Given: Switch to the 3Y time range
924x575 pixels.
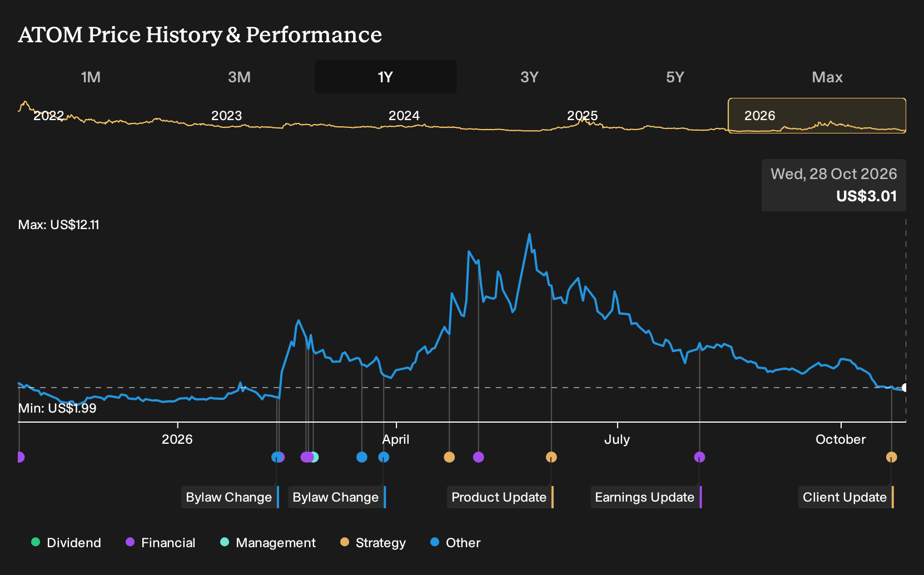Looking at the screenshot, I should pyautogui.click(x=529, y=77).
